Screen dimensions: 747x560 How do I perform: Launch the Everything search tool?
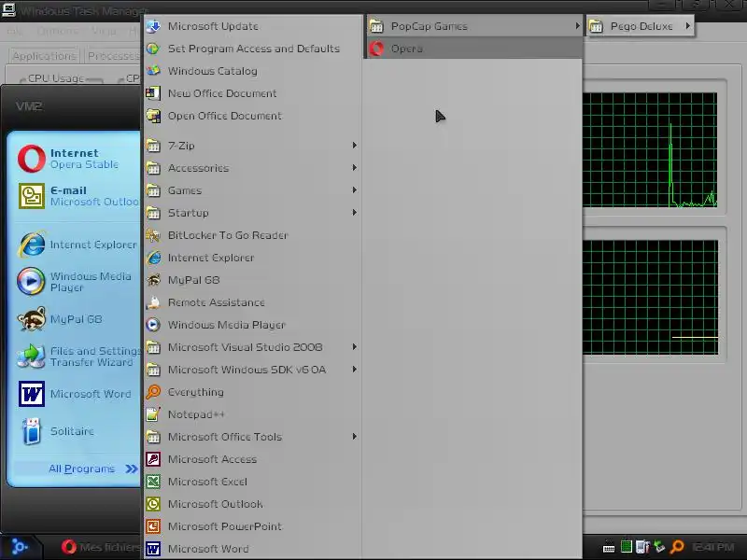(x=252, y=392)
